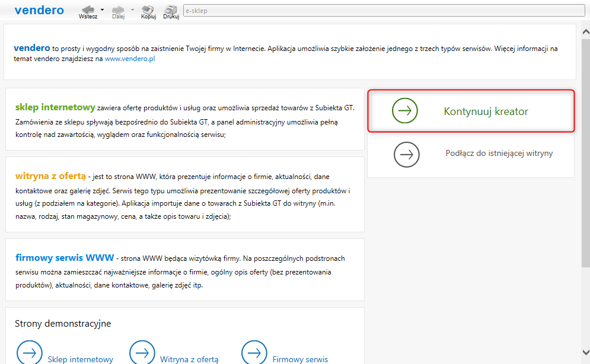
Task: Click the firmowy serwis WWW blue heading
Action: point(65,257)
